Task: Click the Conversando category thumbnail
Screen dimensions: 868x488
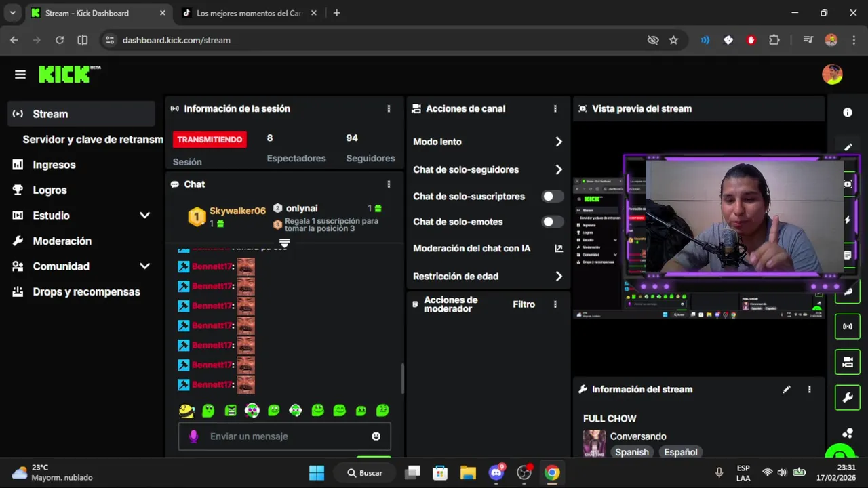Action: [x=594, y=443]
